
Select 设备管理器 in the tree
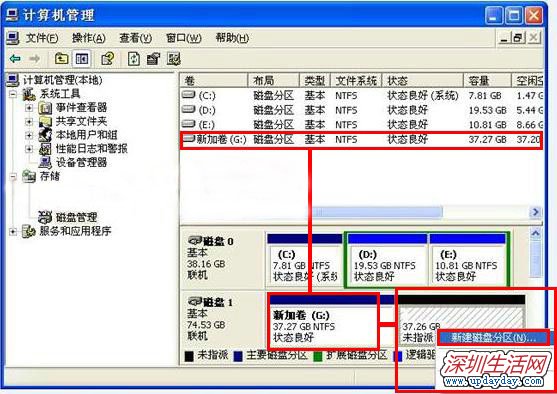point(81,162)
